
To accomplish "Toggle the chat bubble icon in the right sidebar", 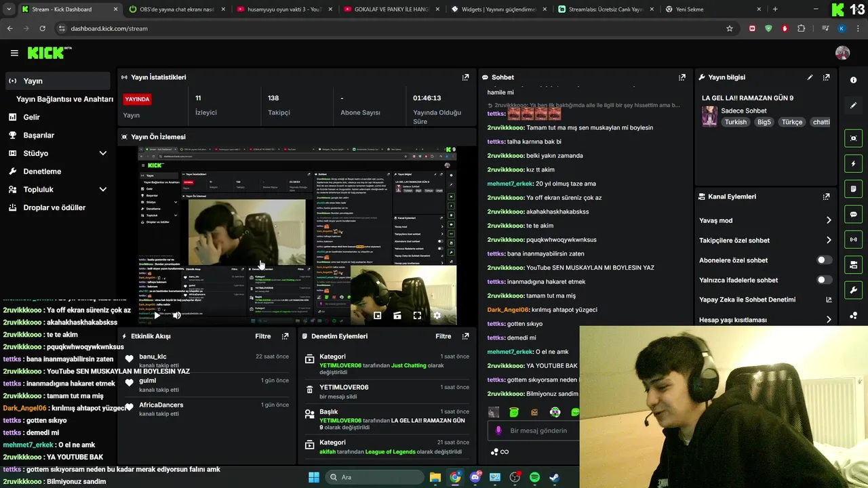I will pyautogui.click(x=853, y=214).
